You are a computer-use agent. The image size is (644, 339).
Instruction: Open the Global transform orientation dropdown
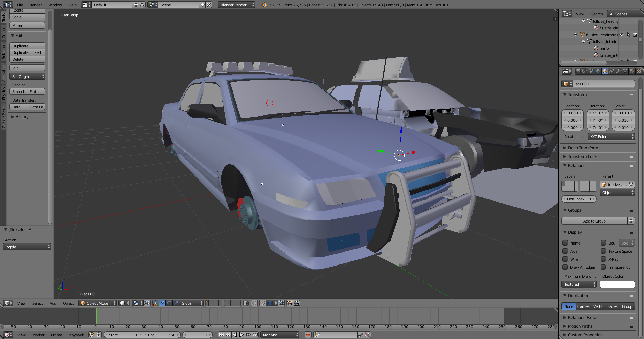(x=191, y=303)
